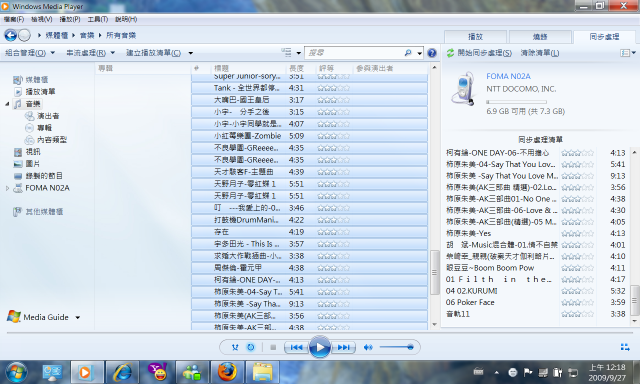Image resolution: width=640 pixels, height=384 pixels.
Task: Open the 檔案(F) menu
Action: point(14,19)
